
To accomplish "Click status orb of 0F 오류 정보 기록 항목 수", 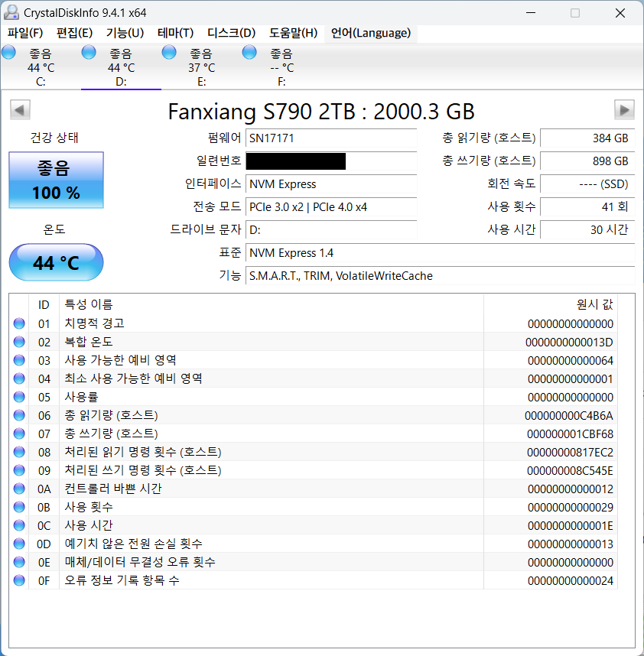I will pyautogui.click(x=19, y=580).
